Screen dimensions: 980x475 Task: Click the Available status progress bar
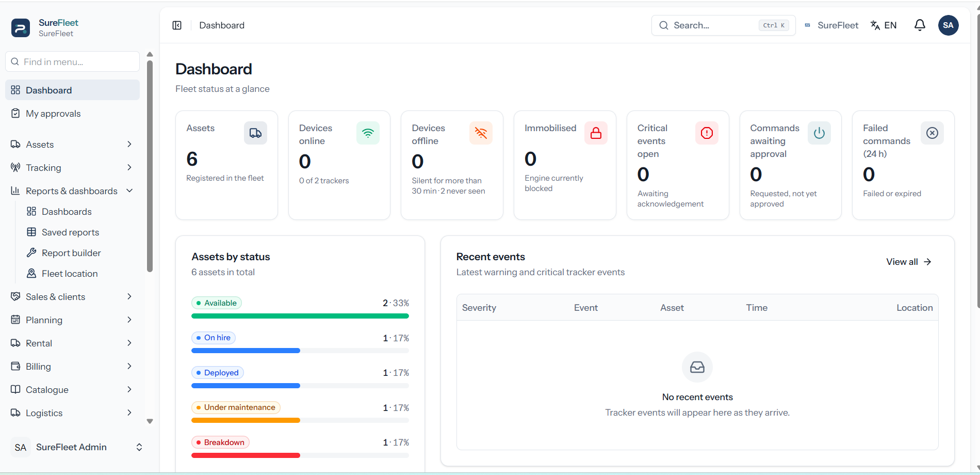(300, 316)
